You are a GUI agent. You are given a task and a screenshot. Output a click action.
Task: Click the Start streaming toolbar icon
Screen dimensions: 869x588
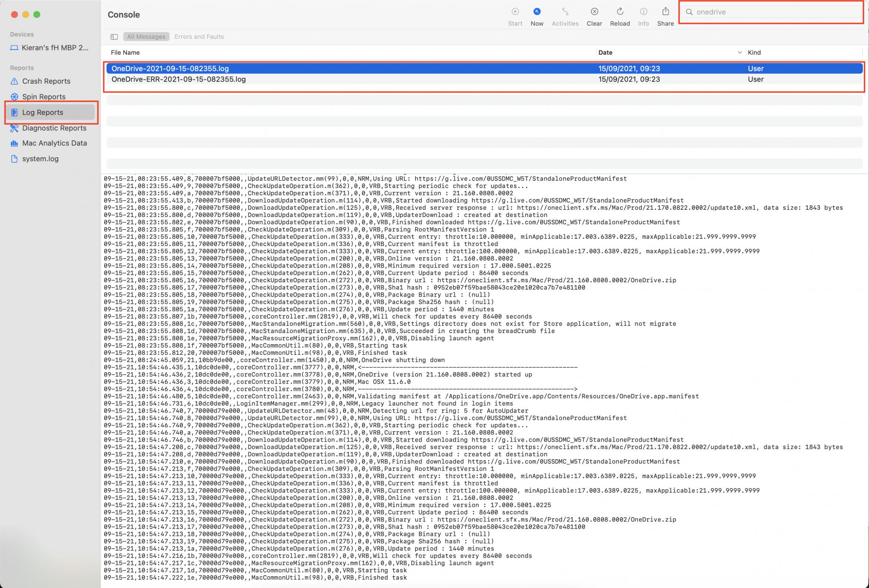515,12
